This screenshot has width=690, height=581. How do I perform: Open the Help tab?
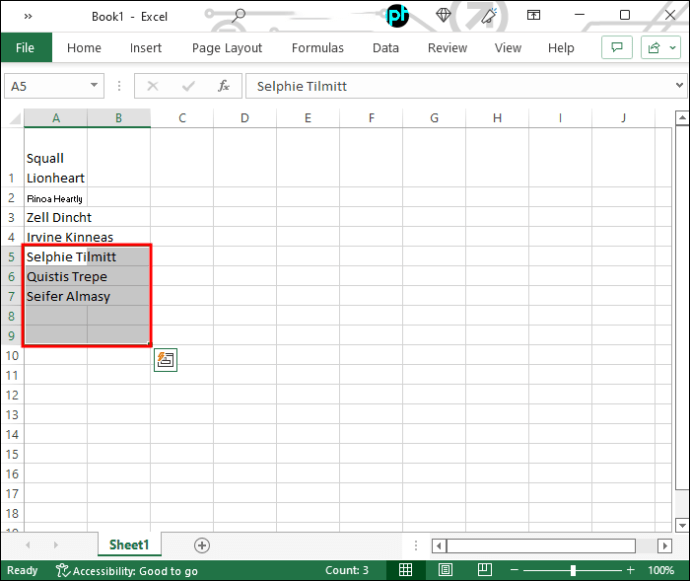[561, 48]
